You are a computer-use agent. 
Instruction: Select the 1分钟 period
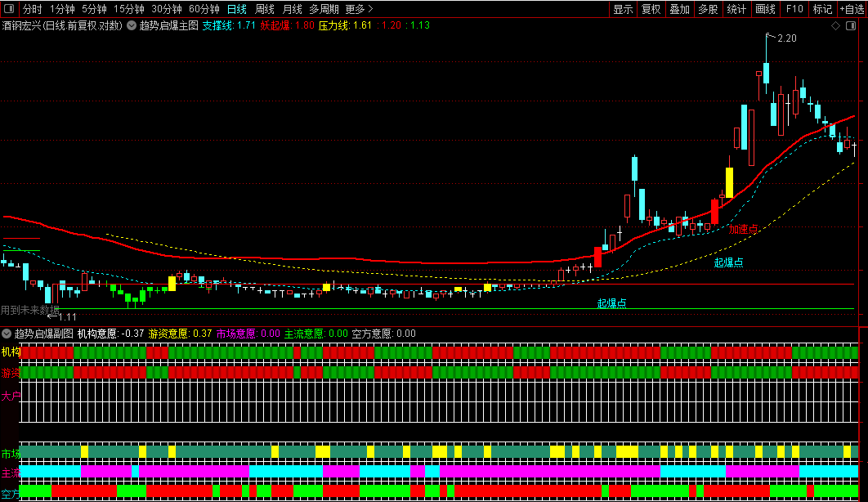coord(62,10)
